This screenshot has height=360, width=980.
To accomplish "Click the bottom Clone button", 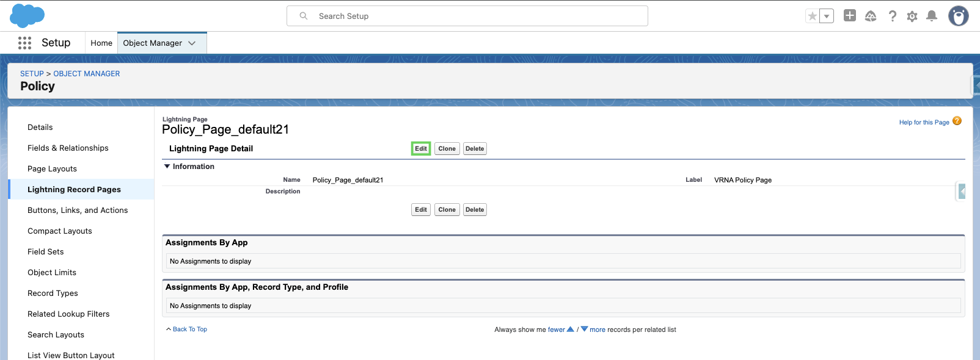I will (x=447, y=209).
